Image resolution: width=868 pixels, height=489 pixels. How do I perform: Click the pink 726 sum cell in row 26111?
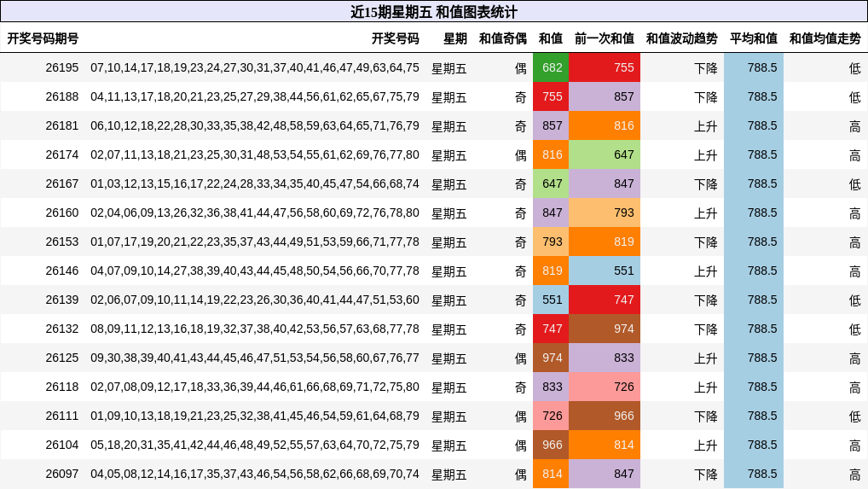point(551,416)
